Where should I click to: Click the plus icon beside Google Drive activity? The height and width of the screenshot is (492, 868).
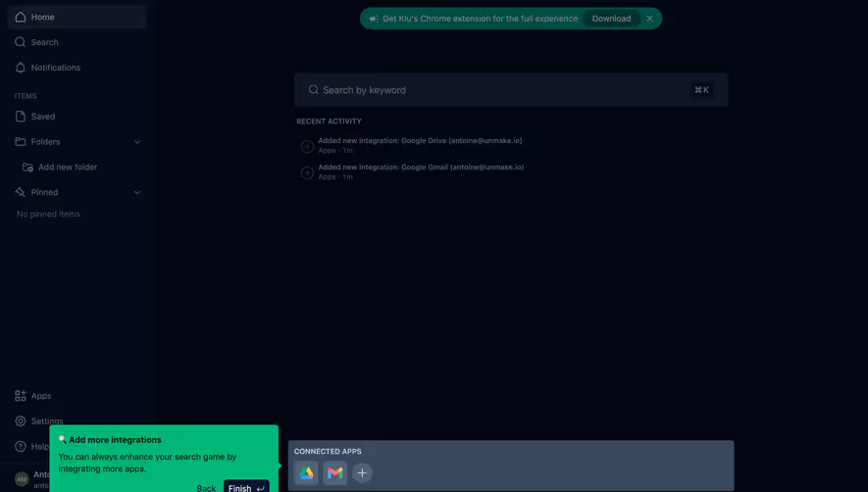click(307, 146)
